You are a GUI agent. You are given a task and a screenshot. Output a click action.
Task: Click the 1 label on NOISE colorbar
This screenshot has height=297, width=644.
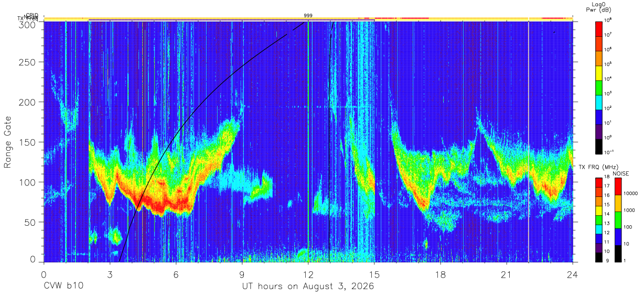pyautogui.click(x=625, y=260)
